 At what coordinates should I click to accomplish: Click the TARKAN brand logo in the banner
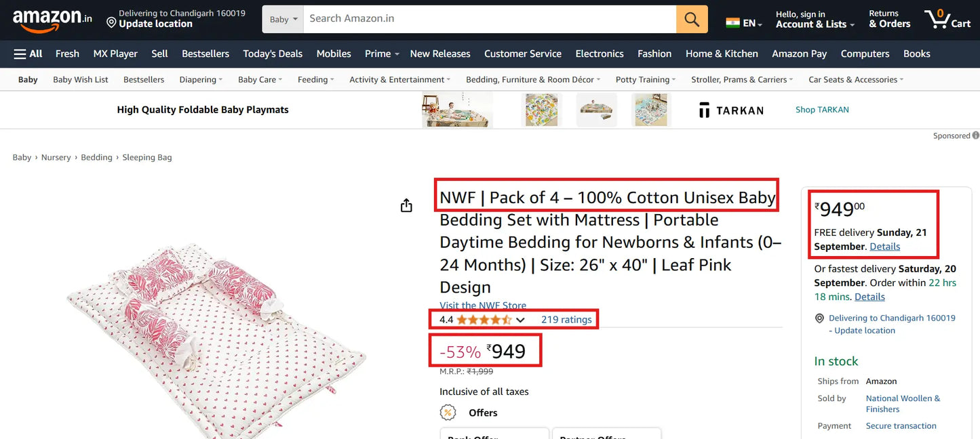click(730, 109)
